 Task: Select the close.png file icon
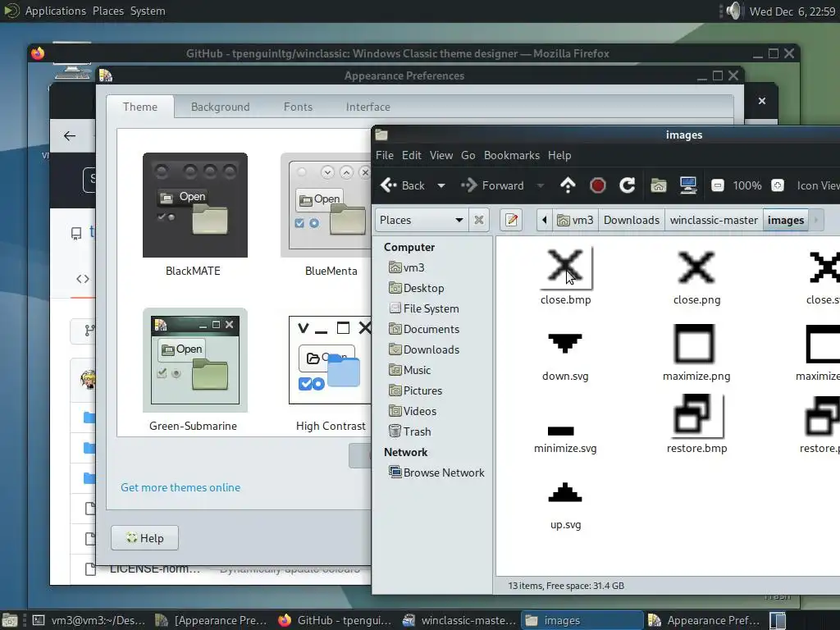tap(696, 267)
